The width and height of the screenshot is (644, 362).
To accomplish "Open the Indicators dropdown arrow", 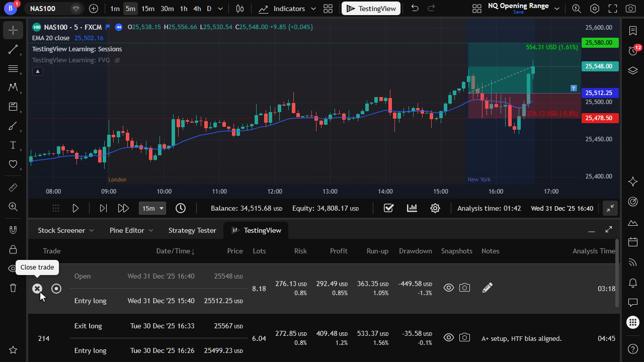I will pyautogui.click(x=313, y=9).
